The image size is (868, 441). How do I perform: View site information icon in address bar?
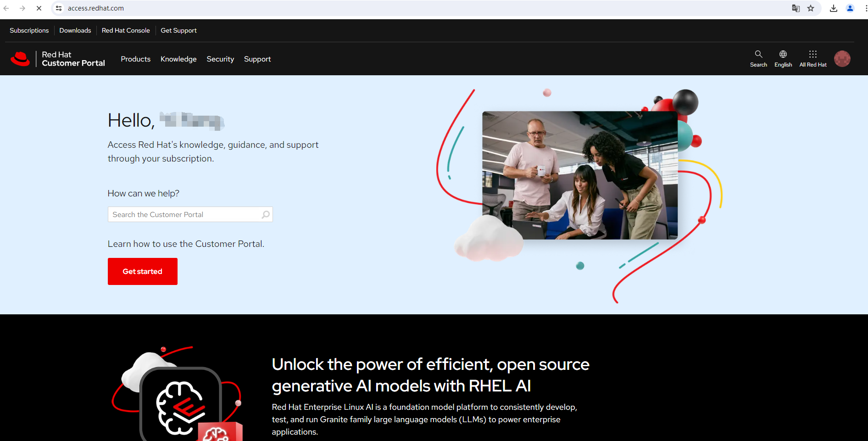tap(59, 8)
